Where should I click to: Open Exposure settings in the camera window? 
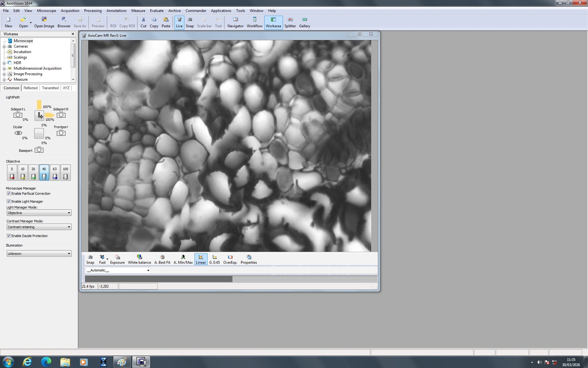(117, 259)
